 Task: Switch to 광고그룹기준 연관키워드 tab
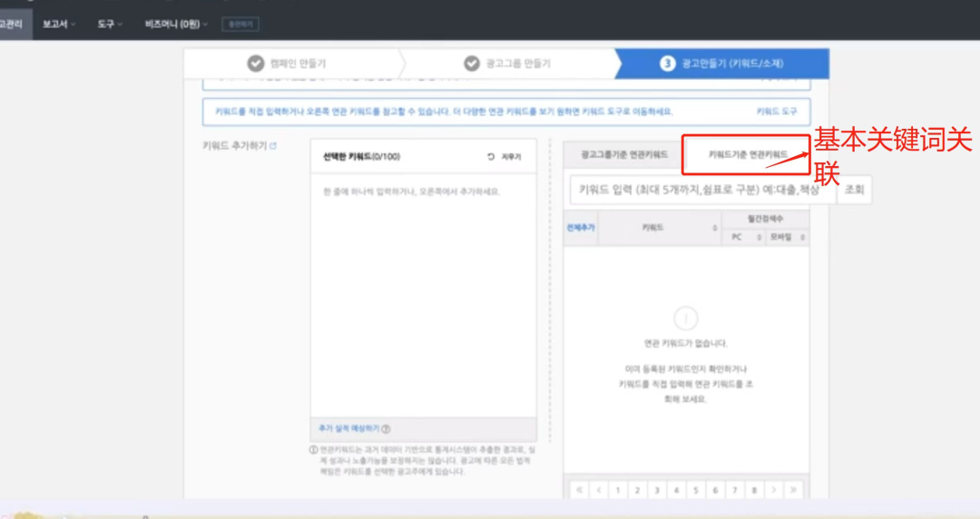click(x=624, y=154)
